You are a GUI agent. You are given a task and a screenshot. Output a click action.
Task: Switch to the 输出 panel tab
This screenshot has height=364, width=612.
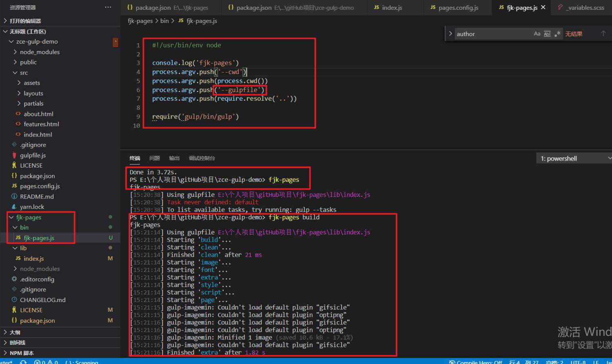(174, 158)
